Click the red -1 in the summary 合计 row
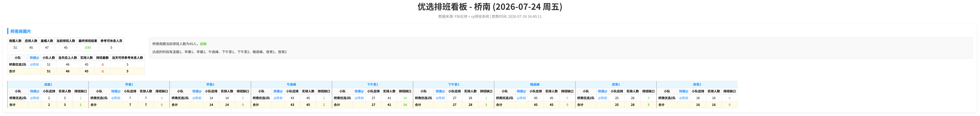Viewport: 980px width, 116px height. pos(102,71)
